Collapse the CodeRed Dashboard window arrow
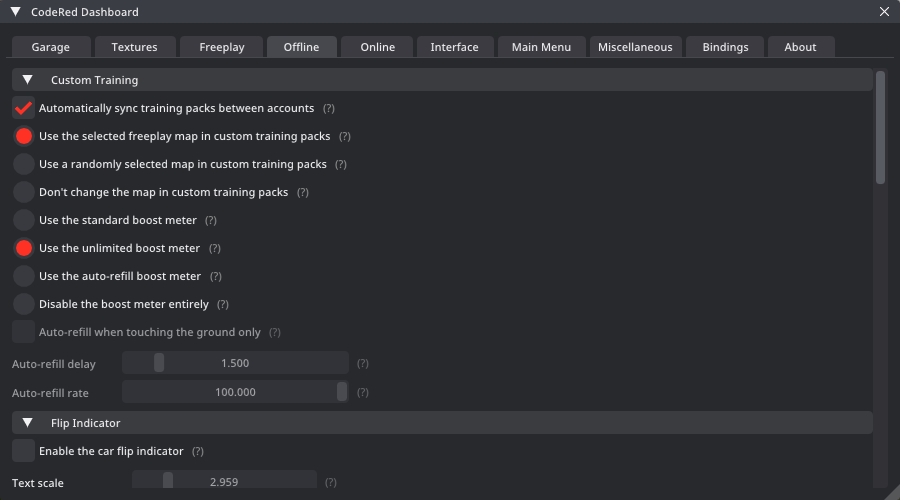This screenshot has width=900, height=500. tap(15, 12)
